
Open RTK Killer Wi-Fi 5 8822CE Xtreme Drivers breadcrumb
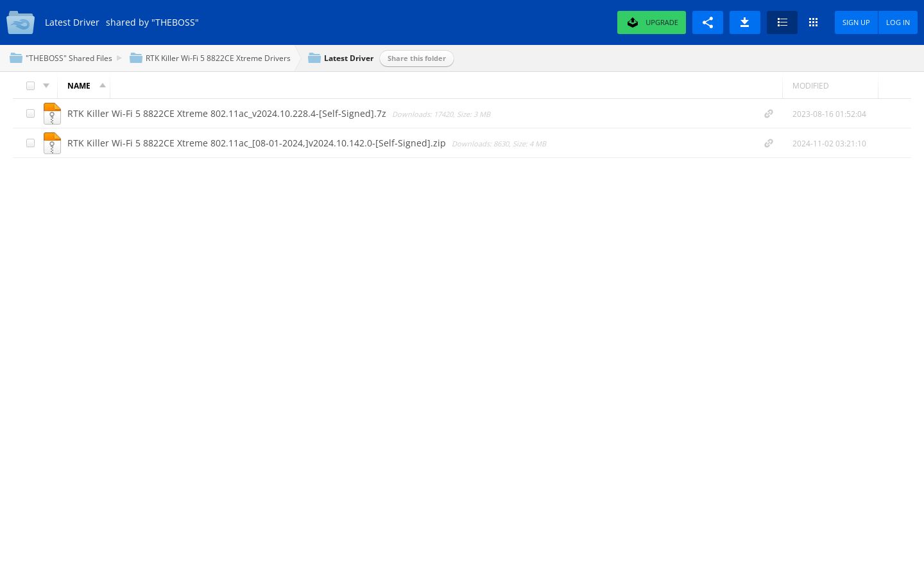click(218, 58)
